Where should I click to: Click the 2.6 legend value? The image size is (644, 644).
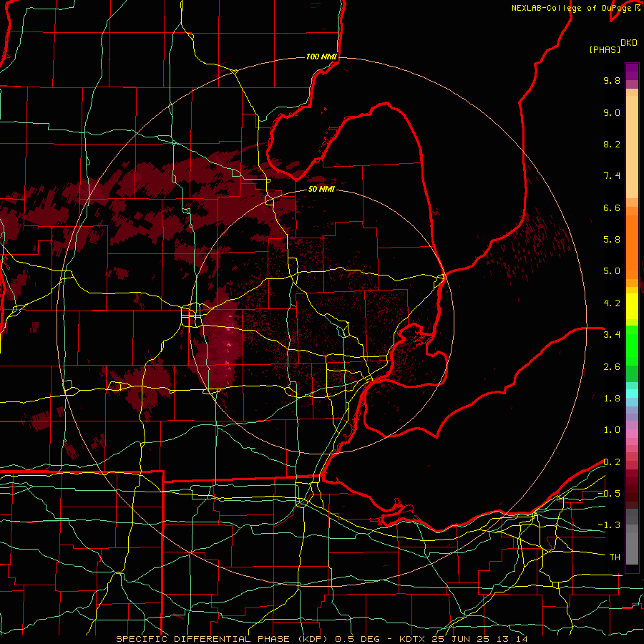click(612, 367)
